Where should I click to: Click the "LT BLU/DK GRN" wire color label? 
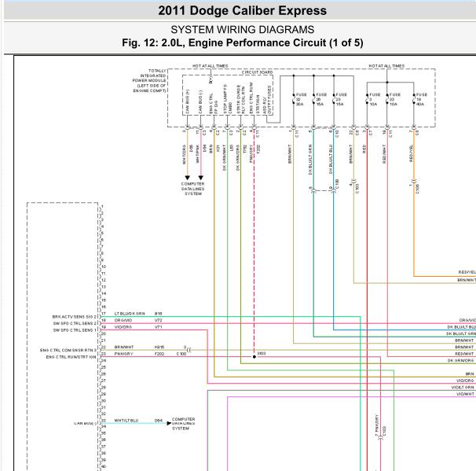130,313
